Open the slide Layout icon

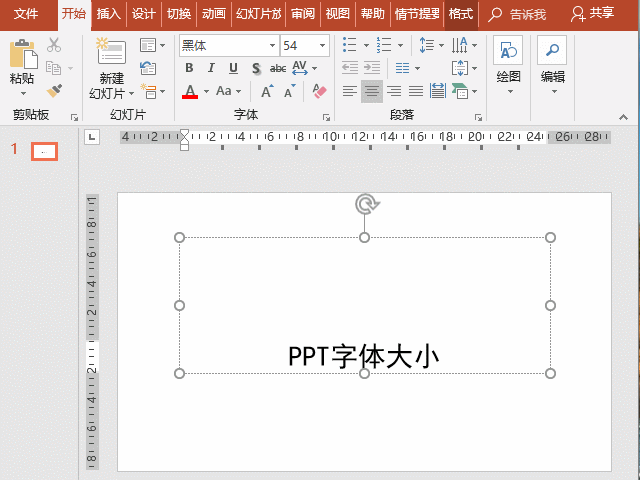click(148, 45)
